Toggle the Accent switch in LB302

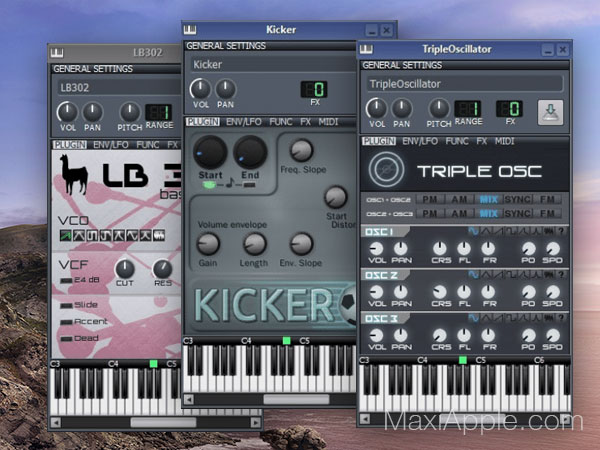pos(66,322)
